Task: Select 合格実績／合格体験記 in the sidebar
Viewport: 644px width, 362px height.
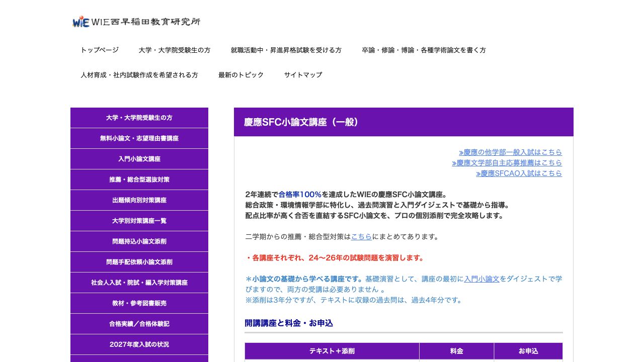Action: click(139, 324)
